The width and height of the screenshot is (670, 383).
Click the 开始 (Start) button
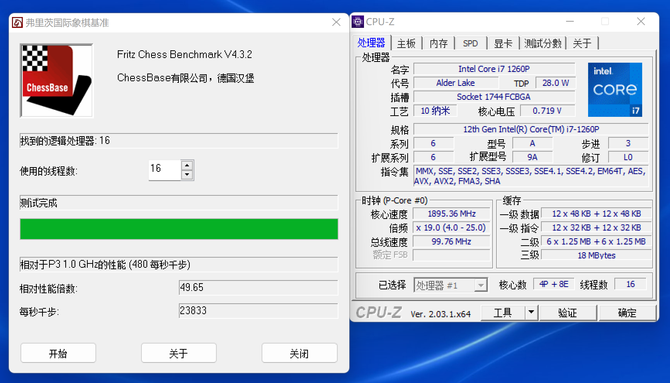[x=58, y=353]
